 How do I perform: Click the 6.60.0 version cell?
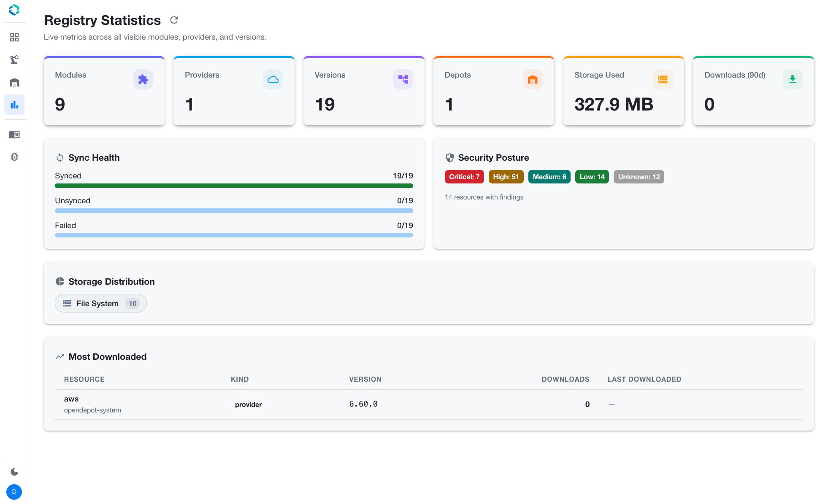click(x=363, y=404)
